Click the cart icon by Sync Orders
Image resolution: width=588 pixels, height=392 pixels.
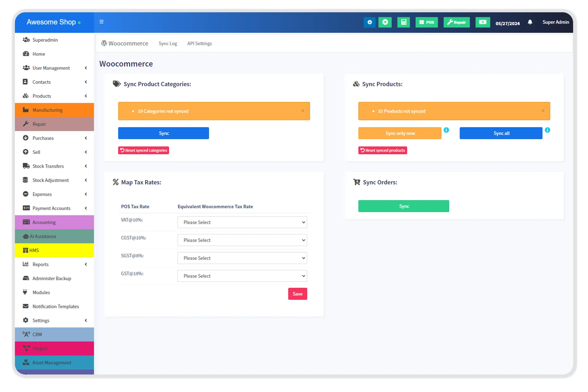coord(357,182)
